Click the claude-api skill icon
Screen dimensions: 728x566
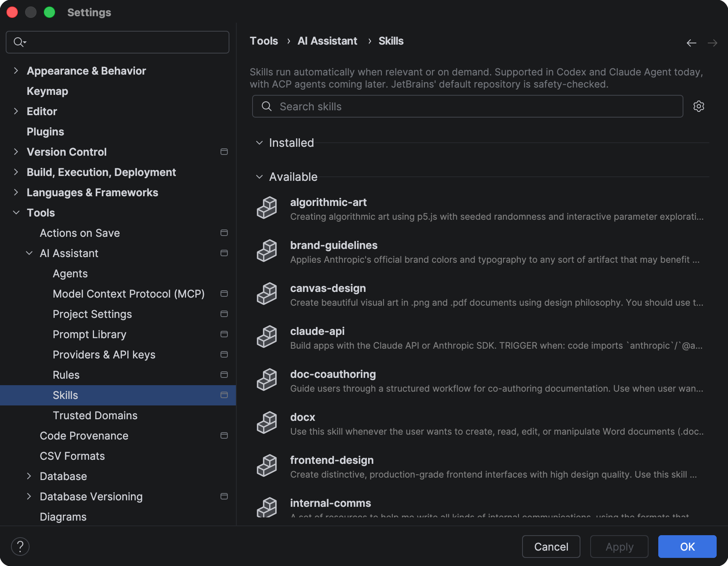point(267,337)
